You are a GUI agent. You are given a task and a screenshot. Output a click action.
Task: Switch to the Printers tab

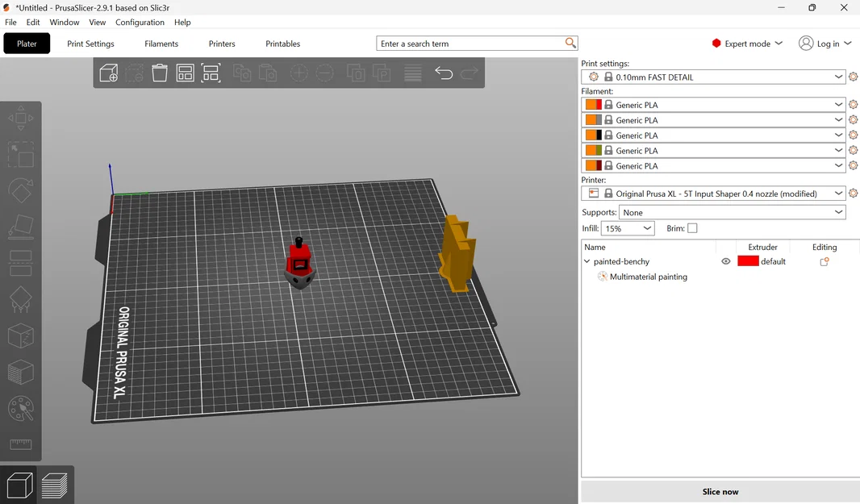point(222,44)
